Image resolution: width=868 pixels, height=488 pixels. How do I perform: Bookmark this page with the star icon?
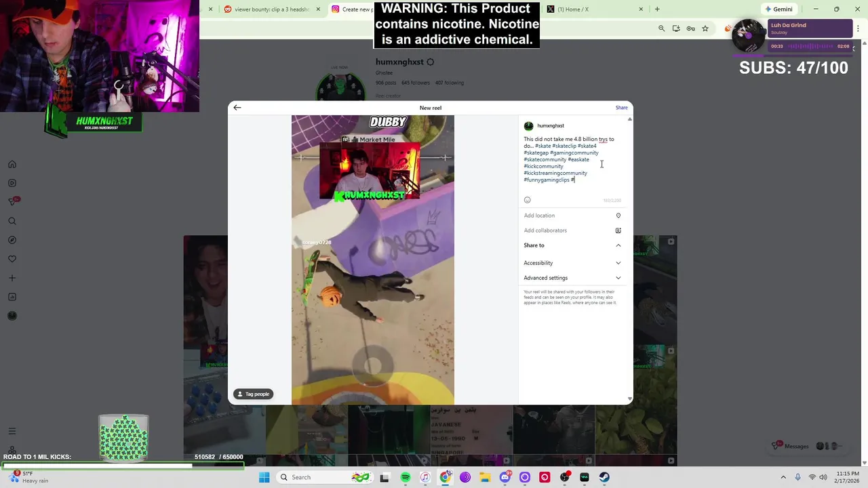click(x=705, y=28)
